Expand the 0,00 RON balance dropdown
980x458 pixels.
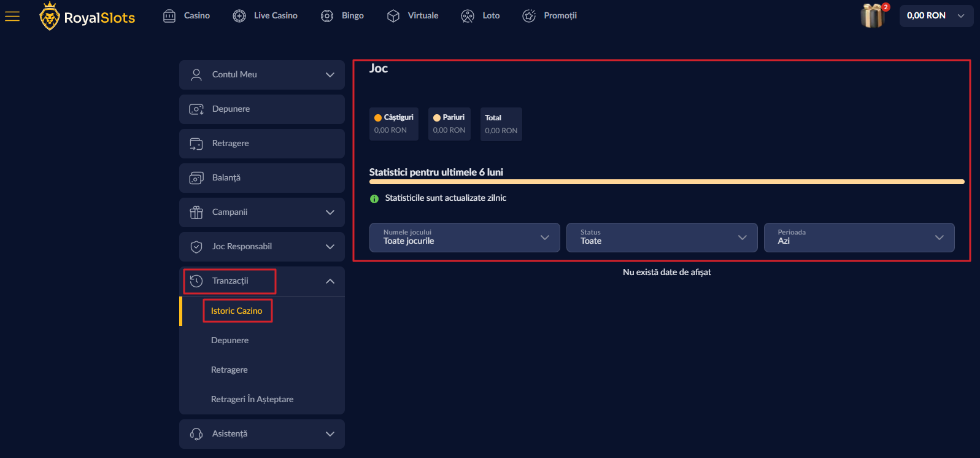coord(936,16)
